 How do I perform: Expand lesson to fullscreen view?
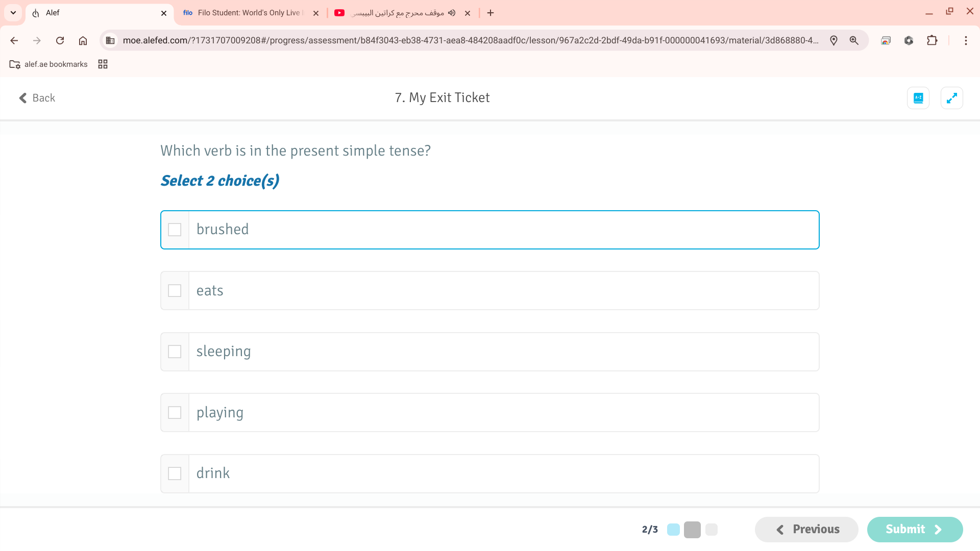tap(951, 98)
